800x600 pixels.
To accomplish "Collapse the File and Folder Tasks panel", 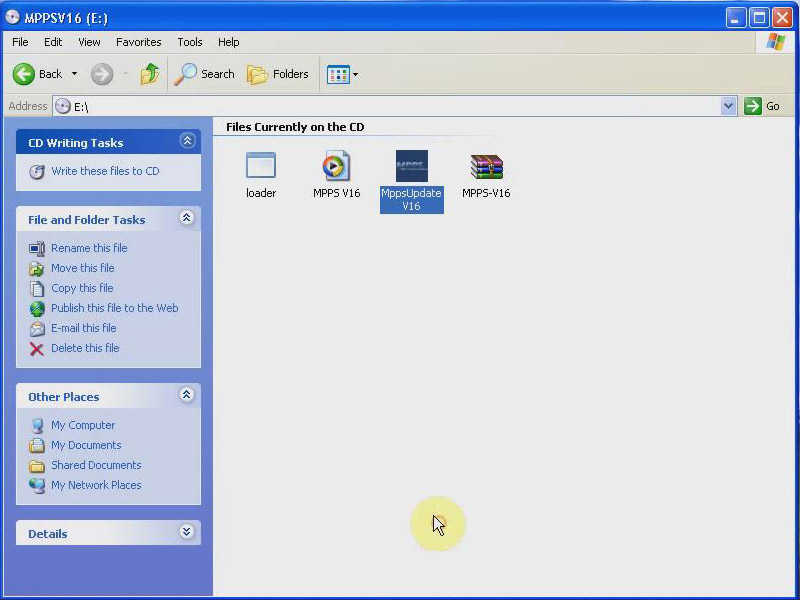I will pyautogui.click(x=187, y=218).
